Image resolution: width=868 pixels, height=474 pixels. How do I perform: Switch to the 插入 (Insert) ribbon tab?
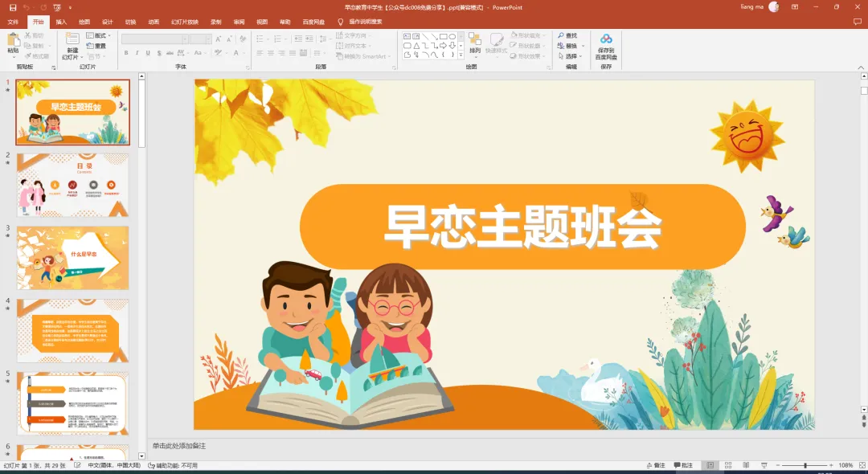point(61,22)
